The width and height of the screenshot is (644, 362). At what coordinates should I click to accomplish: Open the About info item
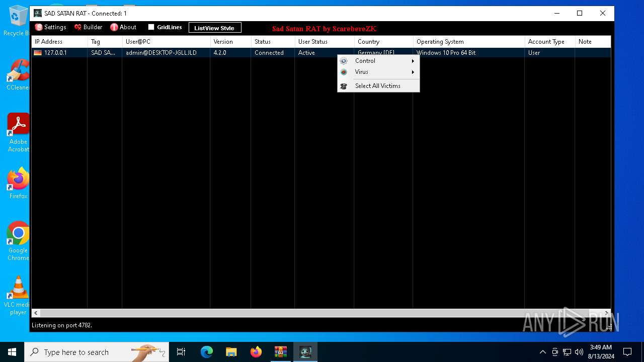[x=123, y=27]
